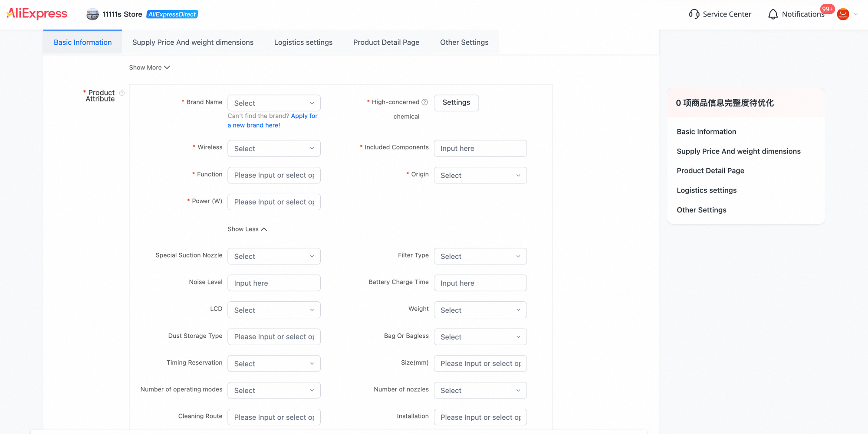Click the Size(mm) input field
Image resolution: width=868 pixels, height=434 pixels.
480,364
